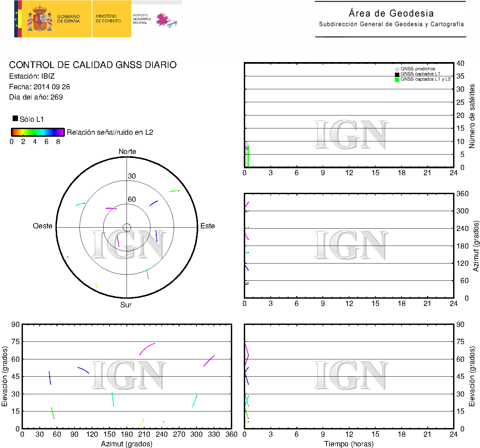Click the 'MINISTERIO DE FOMENTO' banner
The image size is (480, 448).
coord(108,19)
